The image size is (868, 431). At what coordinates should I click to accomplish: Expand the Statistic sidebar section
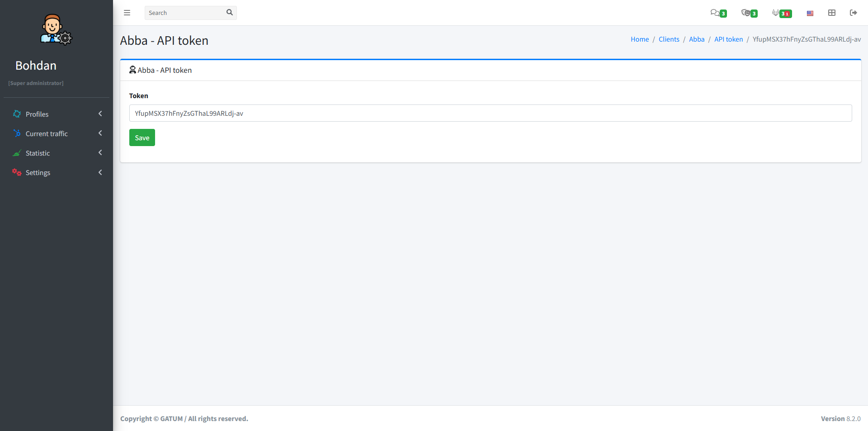tap(38, 153)
